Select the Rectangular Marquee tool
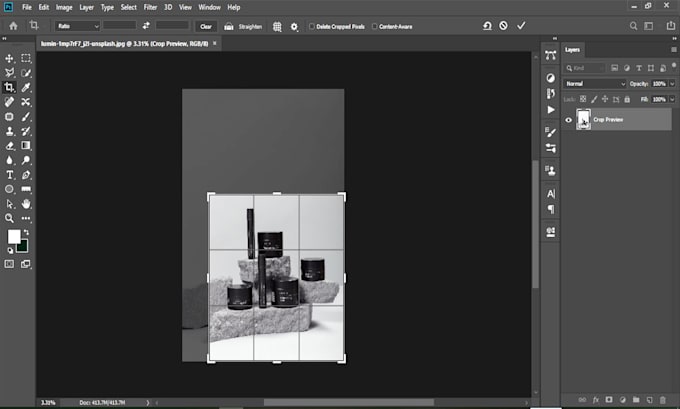Screen dimensions: 680x409 click(26, 59)
